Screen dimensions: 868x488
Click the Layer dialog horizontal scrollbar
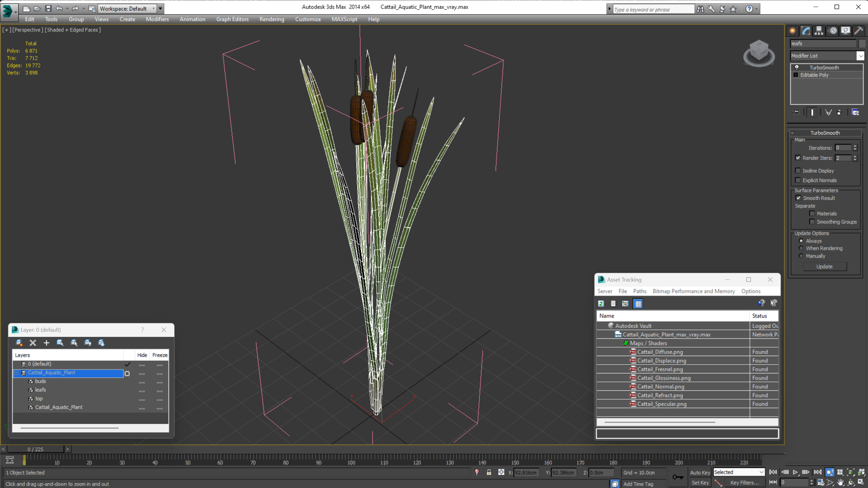coord(69,428)
